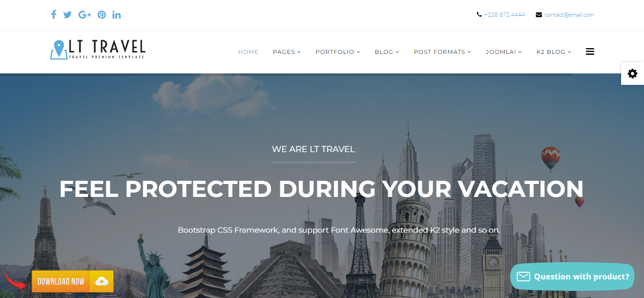The width and height of the screenshot is (644, 298).
Task: Expand the Joomla! menu
Action: pyautogui.click(x=504, y=51)
